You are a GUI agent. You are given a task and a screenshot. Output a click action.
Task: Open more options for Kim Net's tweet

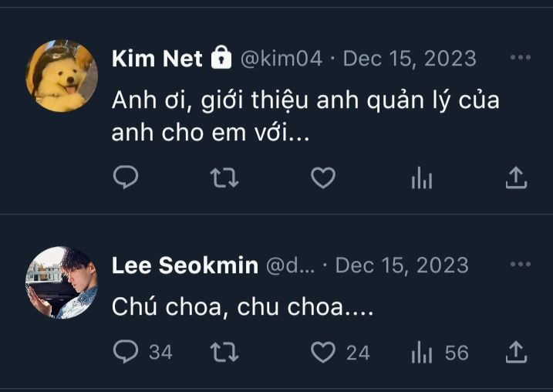pyautogui.click(x=520, y=57)
